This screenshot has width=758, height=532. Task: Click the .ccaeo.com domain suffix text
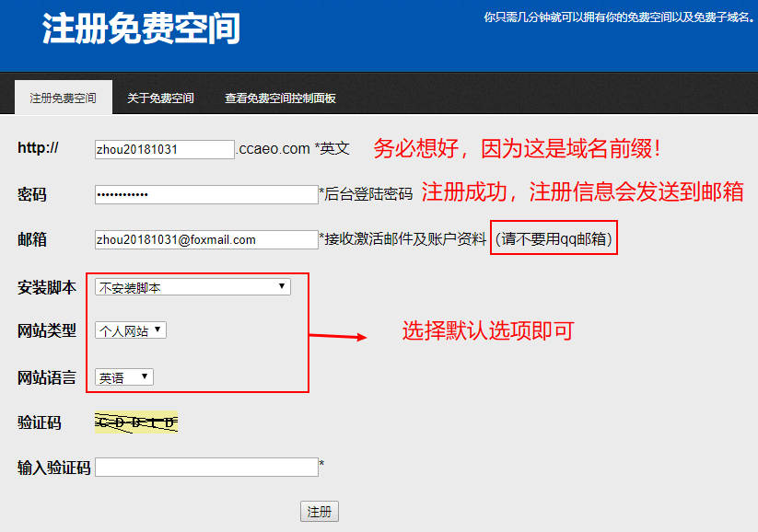click(274, 149)
